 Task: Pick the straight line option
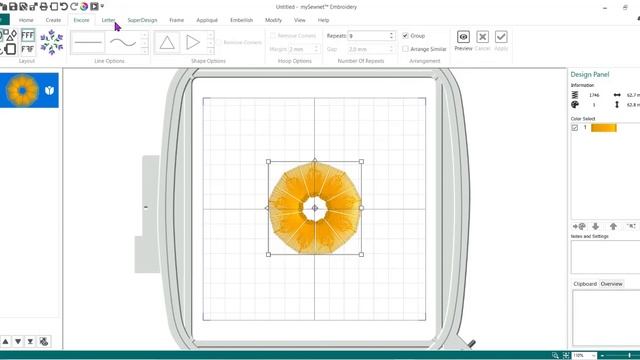(88, 42)
